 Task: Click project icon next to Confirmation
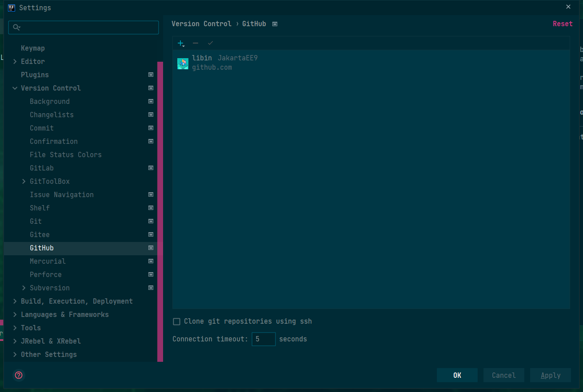coord(151,141)
